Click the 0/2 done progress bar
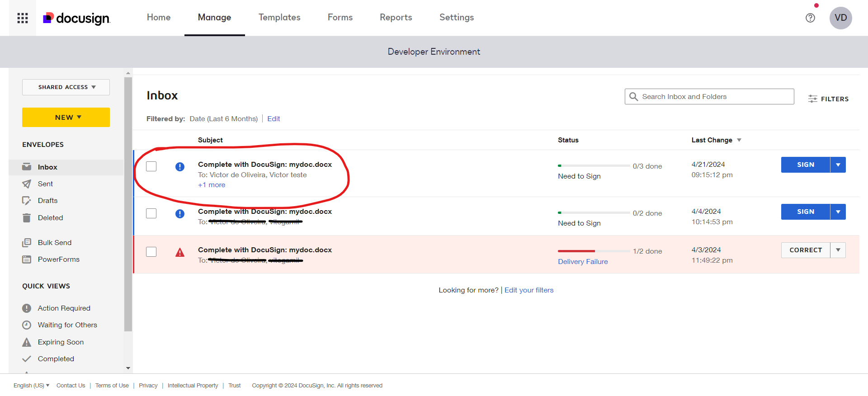The width and height of the screenshot is (868, 396). click(x=594, y=213)
